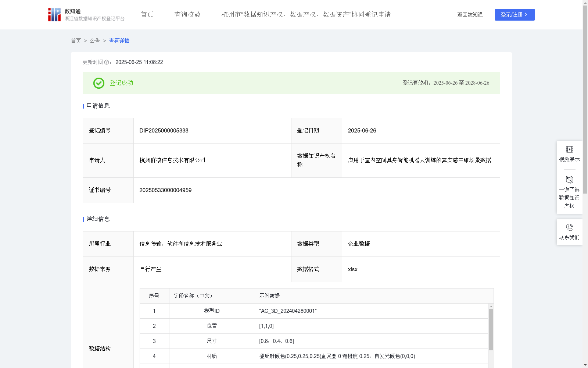588x368 pixels.
Task: Click the help icon beside 更新时间
Action: [106, 62]
